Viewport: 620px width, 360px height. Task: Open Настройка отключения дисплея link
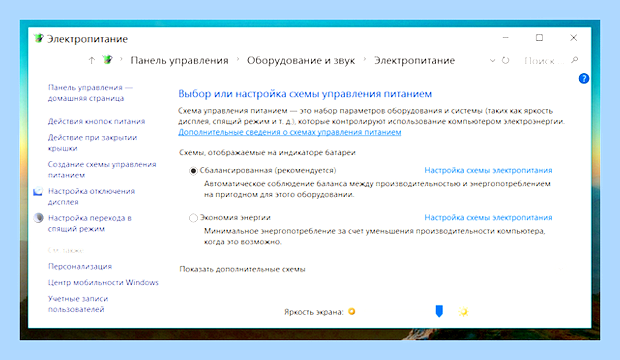point(91,196)
